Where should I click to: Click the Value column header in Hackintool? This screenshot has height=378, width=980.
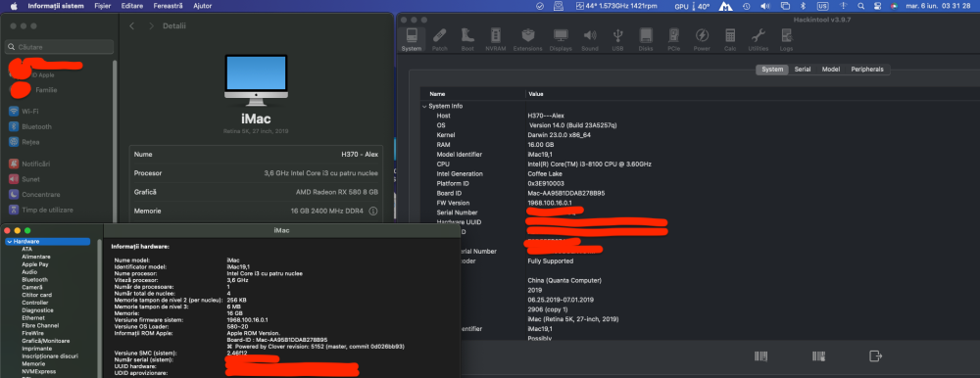tap(536, 94)
